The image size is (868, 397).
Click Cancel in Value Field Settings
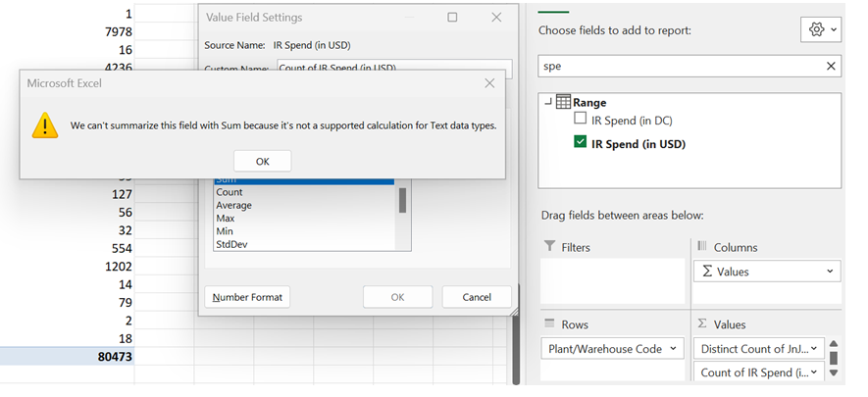(477, 297)
